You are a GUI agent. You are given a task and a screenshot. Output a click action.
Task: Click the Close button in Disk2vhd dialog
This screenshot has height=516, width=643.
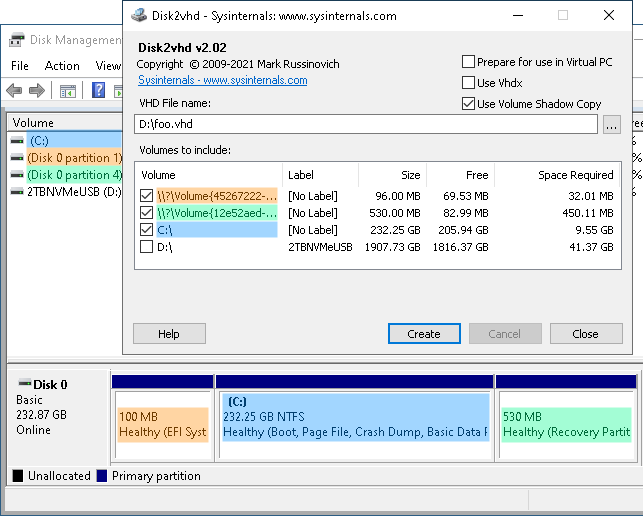[586, 334]
